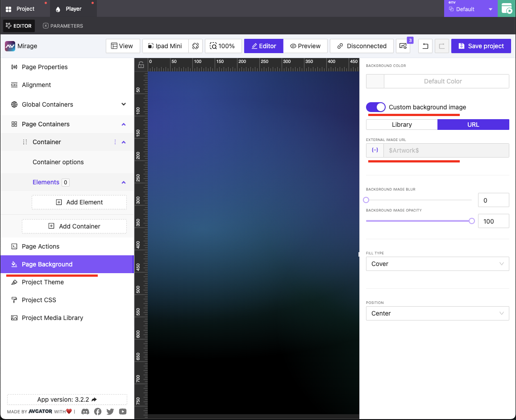Open the YouTube icon in footer

tap(123, 412)
